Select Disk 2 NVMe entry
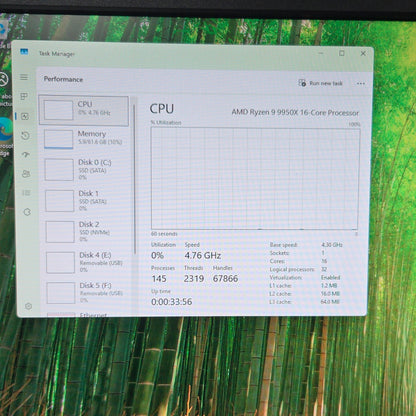The height and width of the screenshot is (416, 416). [87, 231]
